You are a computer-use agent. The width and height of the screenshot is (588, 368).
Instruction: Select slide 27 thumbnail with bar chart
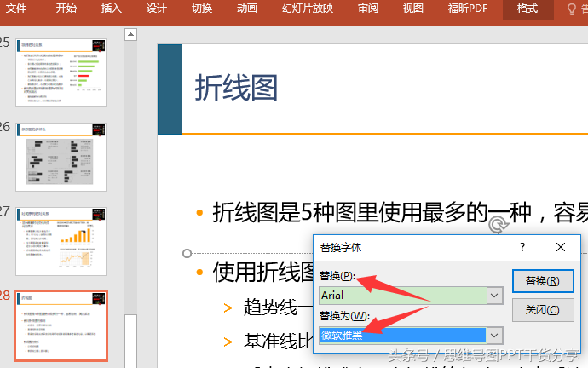click(x=61, y=241)
